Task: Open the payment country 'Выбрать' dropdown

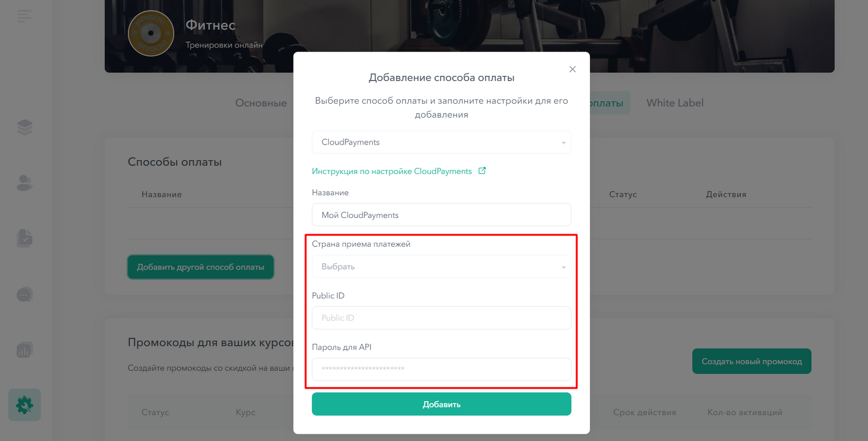Action: (x=441, y=266)
